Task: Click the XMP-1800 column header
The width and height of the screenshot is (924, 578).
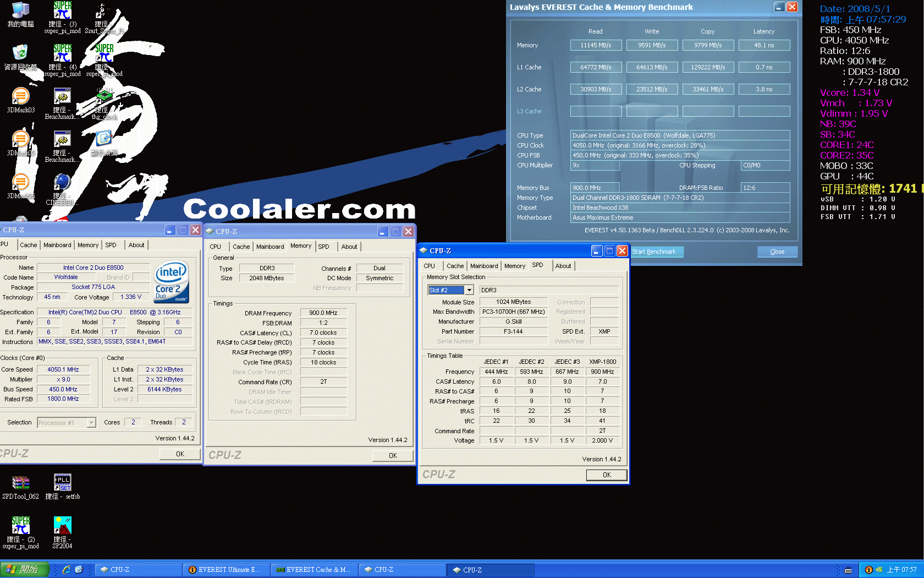Action: click(x=603, y=362)
